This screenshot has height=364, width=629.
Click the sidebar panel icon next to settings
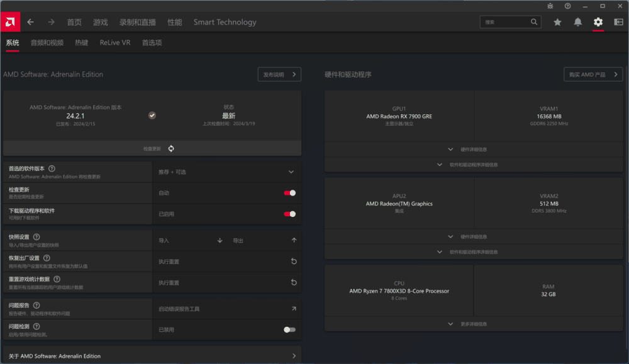click(x=618, y=21)
